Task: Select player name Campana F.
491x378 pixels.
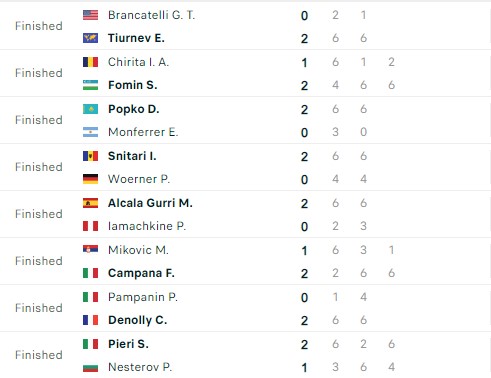Action: [x=141, y=273]
